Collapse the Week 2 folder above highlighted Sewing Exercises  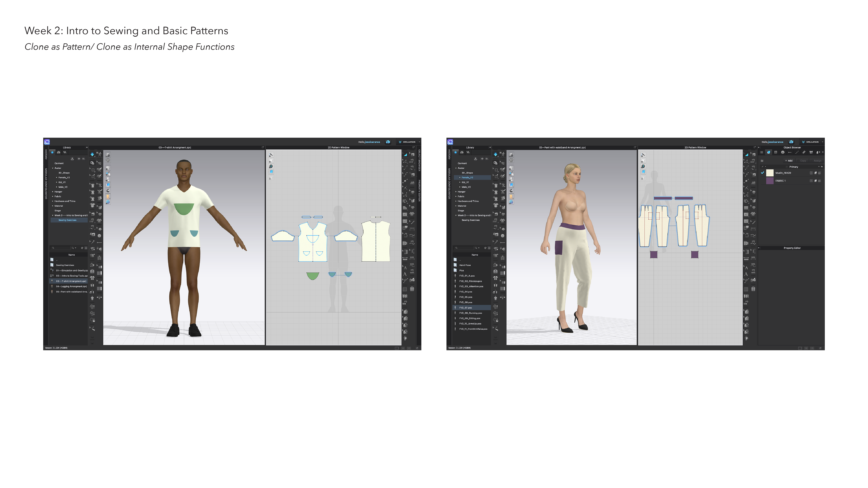point(53,215)
